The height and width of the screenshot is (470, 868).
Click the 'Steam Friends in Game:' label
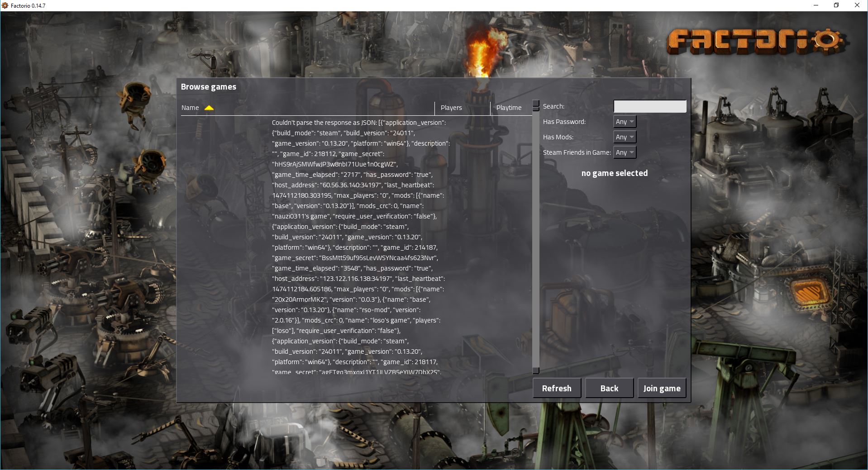point(577,152)
